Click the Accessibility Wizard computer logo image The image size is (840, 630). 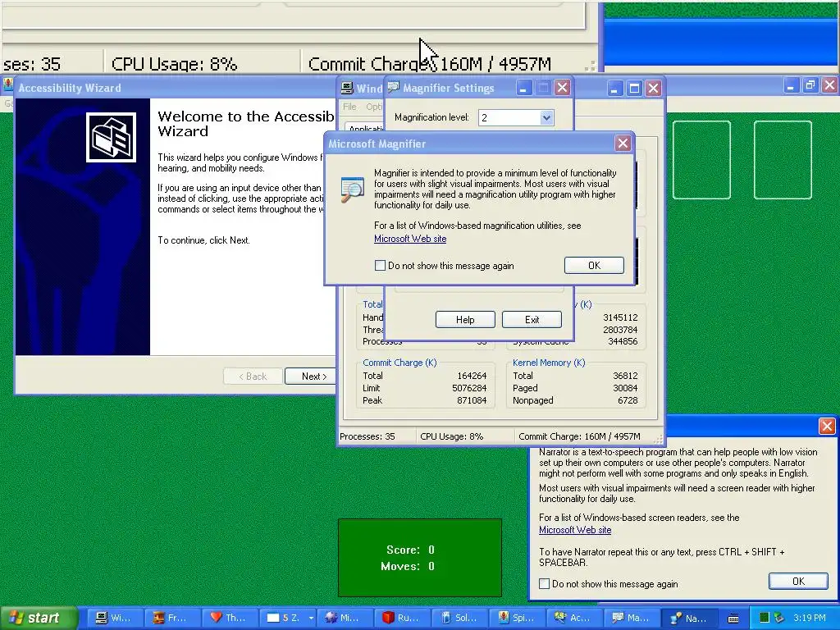tap(111, 137)
